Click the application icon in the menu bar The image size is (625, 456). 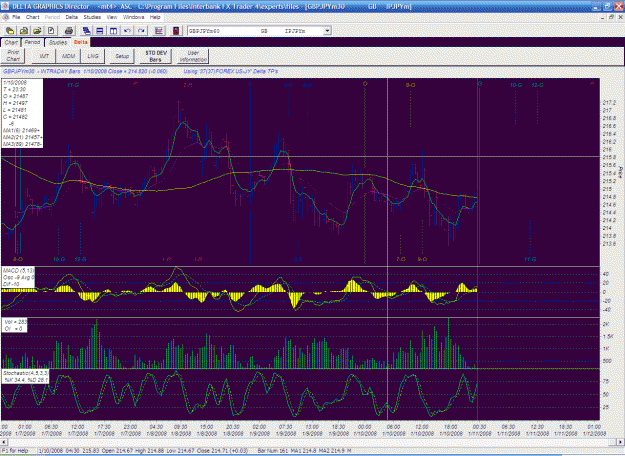[5, 17]
